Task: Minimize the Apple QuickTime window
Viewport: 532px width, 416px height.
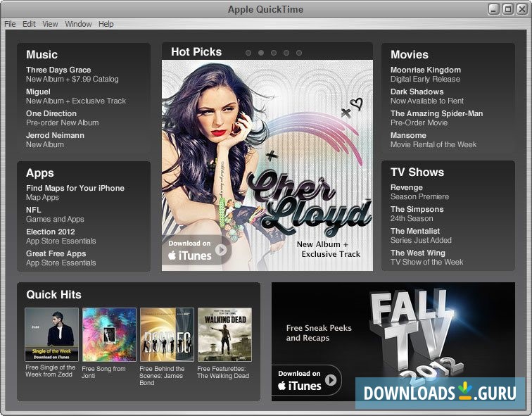Action: pos(494,9)
